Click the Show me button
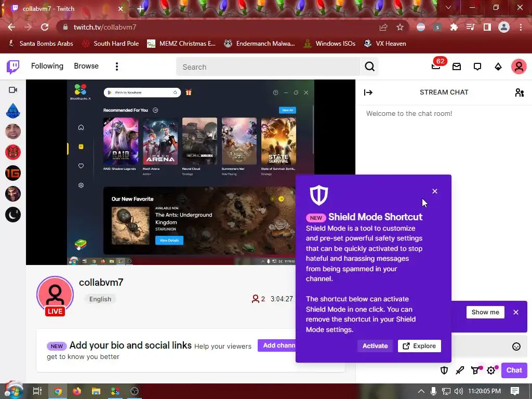Image resolution: width=532 pixels, height=399 pixels. tap(485, 312)
